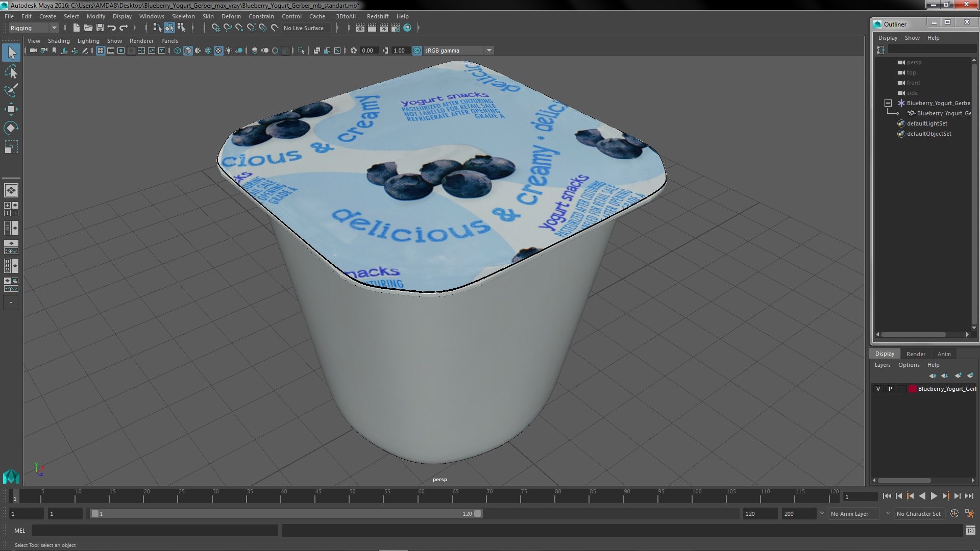Toggle wireframe shading cube icon
980x551 pixels.
(178, 51)
